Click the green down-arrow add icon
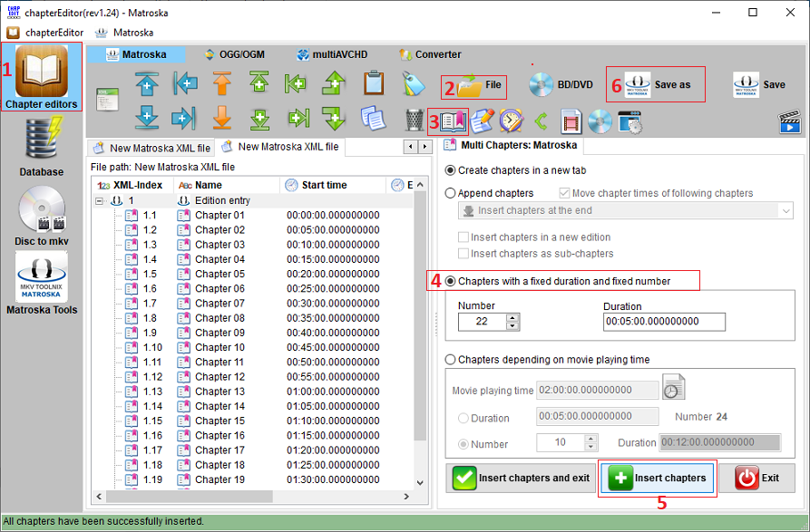Screen dimensions: 810x532 click(x=259, y=119)
